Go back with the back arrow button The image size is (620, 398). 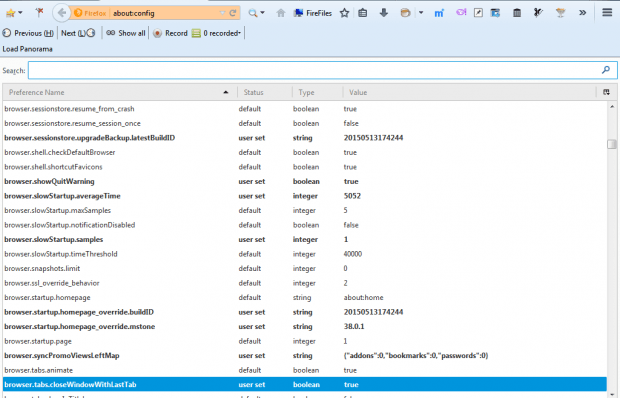[62, 13]
